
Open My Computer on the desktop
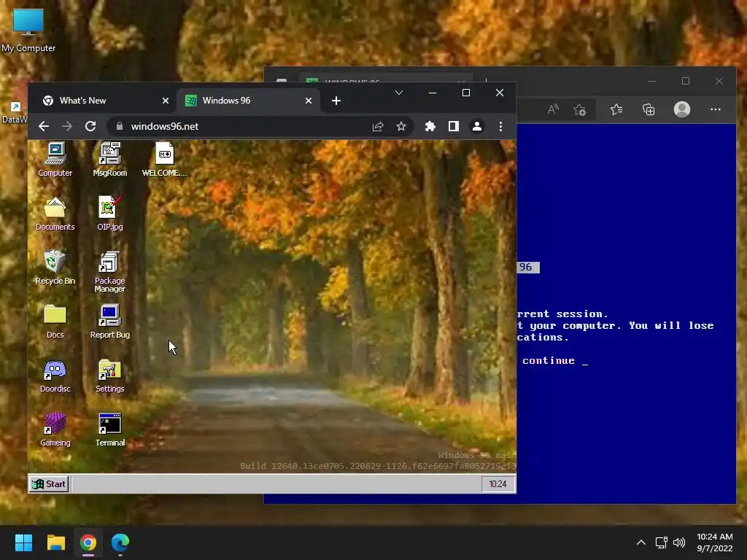pos(28,31)
